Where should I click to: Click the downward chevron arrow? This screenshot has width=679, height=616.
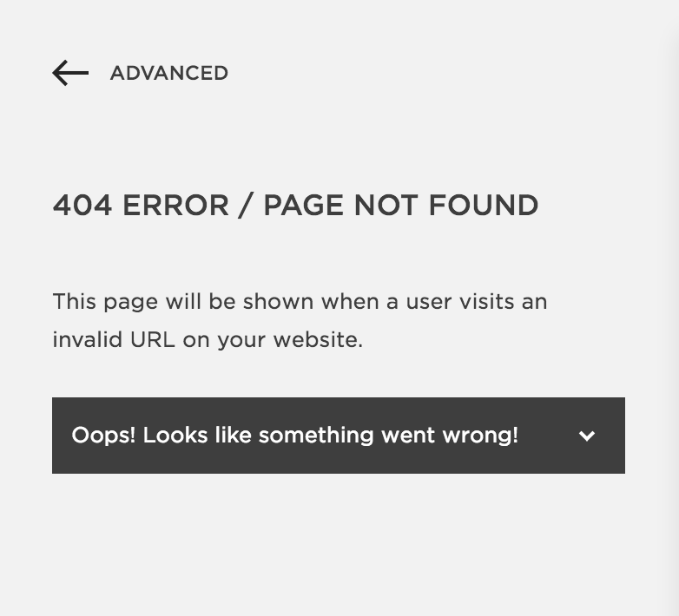587,436
